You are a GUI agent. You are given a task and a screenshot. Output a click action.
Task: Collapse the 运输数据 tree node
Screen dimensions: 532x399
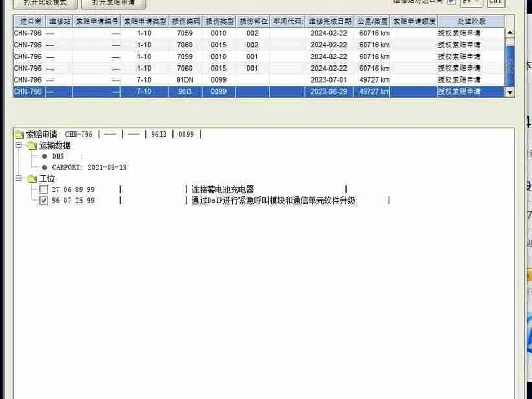point(19,145)
